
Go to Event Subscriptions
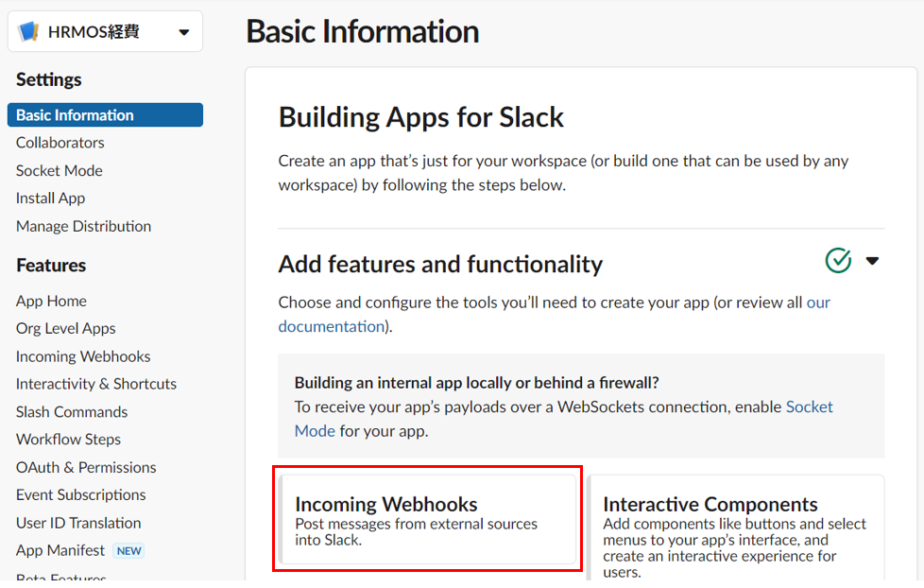coord(80,494)
